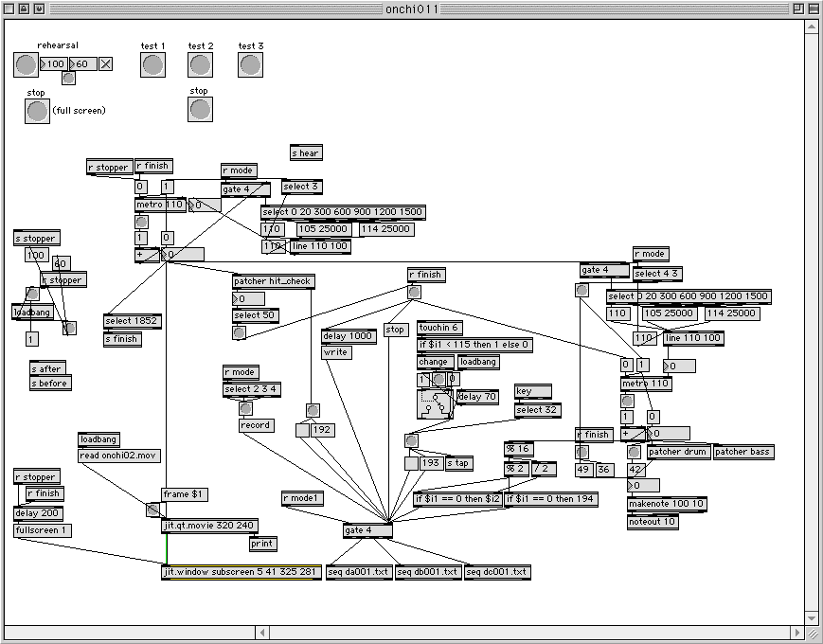The height and width of the screenshot is (644, 823).
Task: Click the % 16 object
Action: [519, 449]
